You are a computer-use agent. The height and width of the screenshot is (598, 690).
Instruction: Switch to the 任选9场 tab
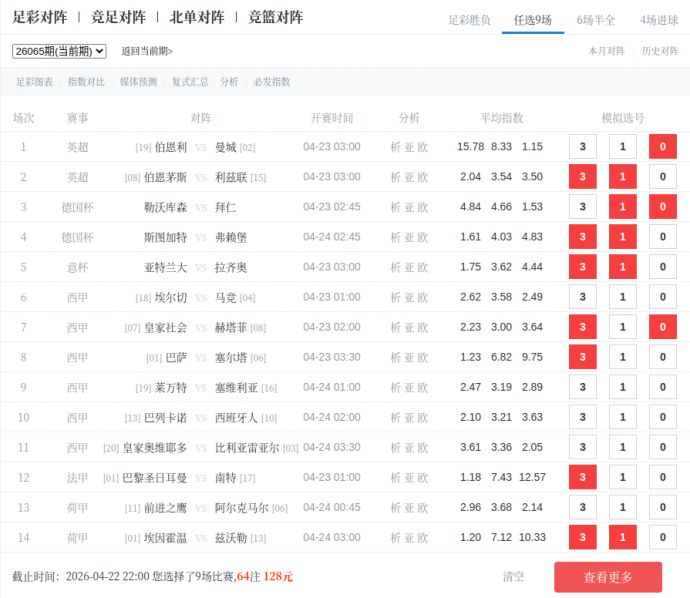[532, 20]
